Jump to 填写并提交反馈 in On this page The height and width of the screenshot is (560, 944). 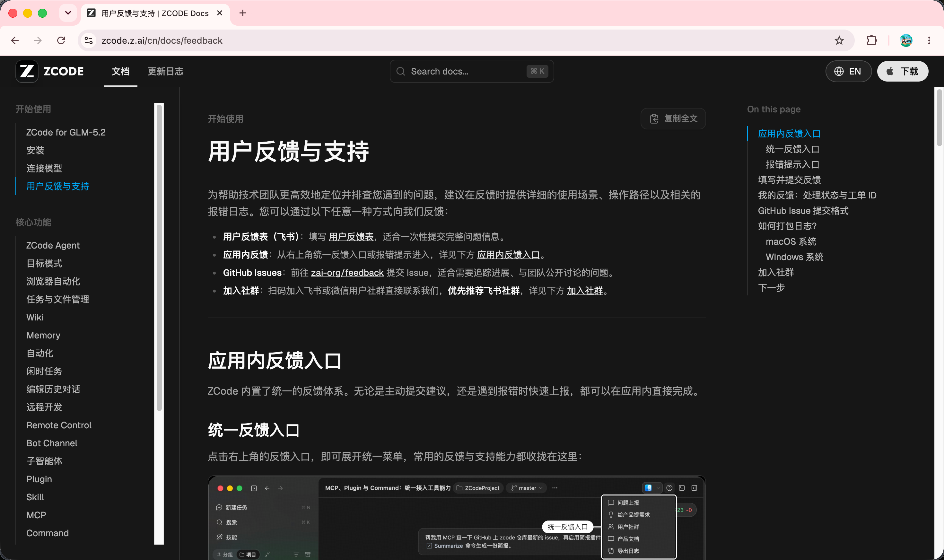789,180
